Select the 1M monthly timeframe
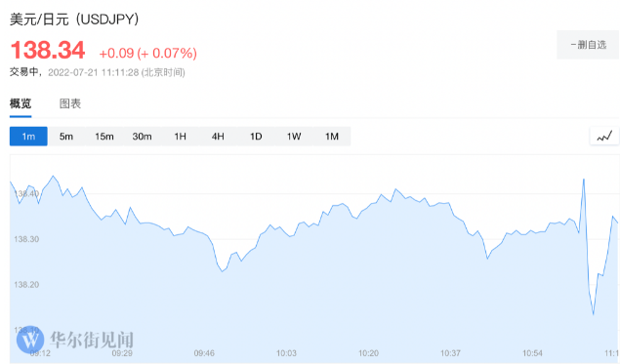 coord(332,137)
